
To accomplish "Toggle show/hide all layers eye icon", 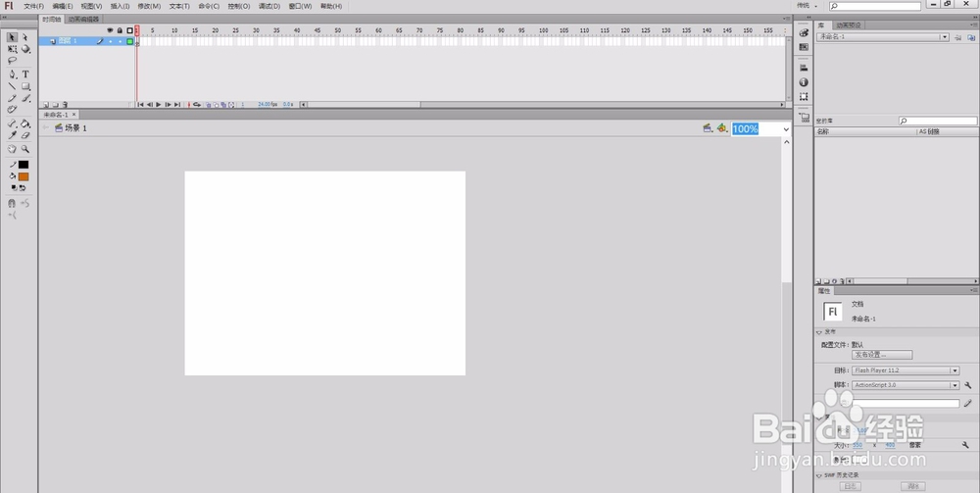I will [x=110, y=30].
